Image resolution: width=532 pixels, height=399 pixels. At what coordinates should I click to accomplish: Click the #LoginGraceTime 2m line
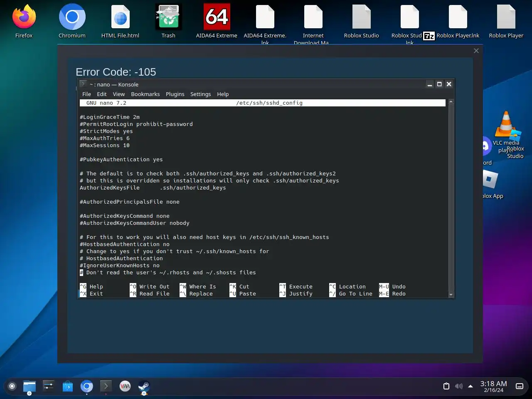click(110, 117)
